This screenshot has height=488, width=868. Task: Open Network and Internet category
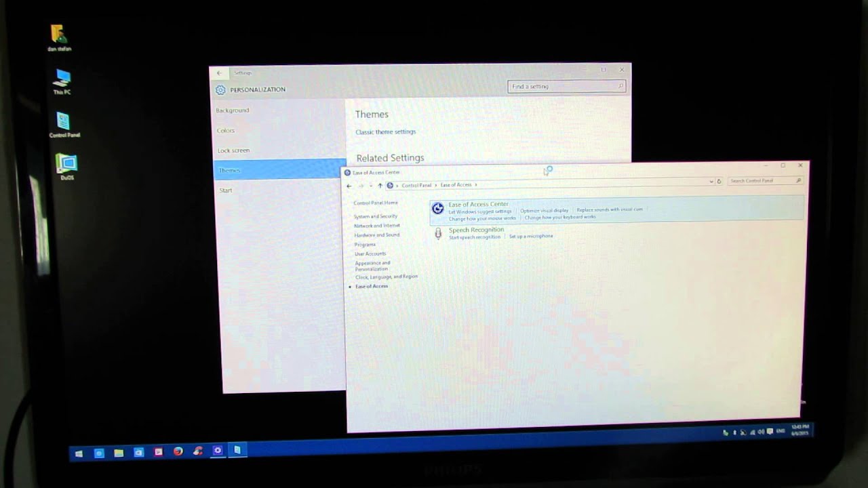tap(377, 226)
